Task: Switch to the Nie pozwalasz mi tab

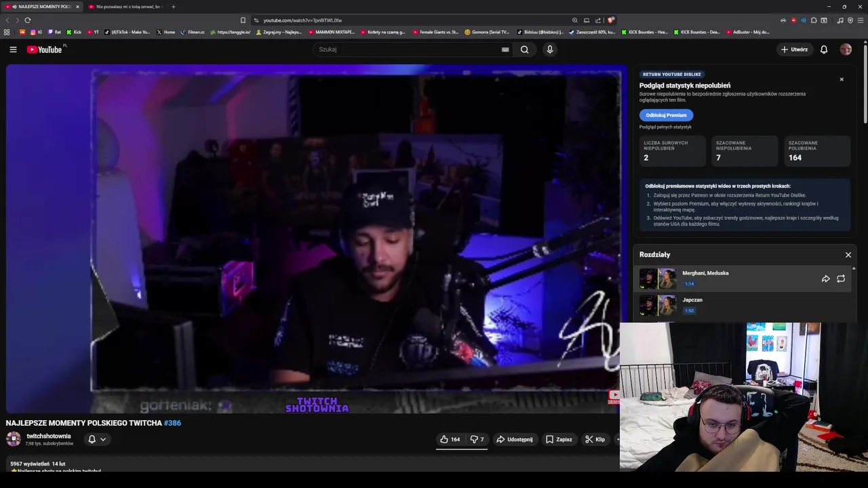Action: [x=125, y=7]
